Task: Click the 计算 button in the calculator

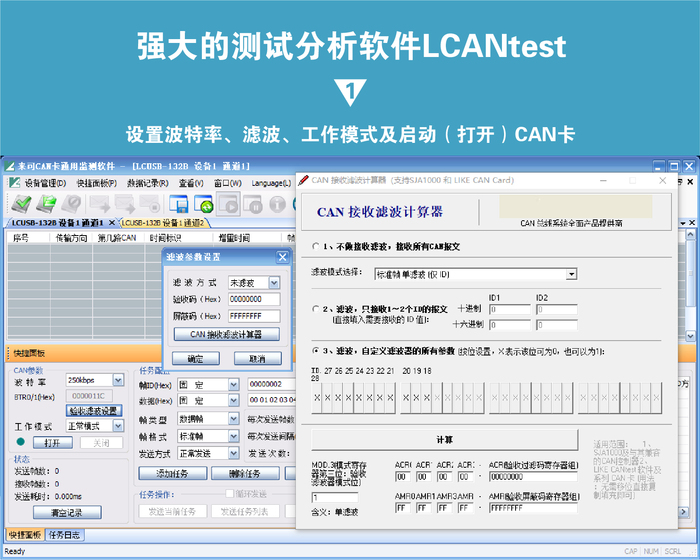Action: pos(445,440)
